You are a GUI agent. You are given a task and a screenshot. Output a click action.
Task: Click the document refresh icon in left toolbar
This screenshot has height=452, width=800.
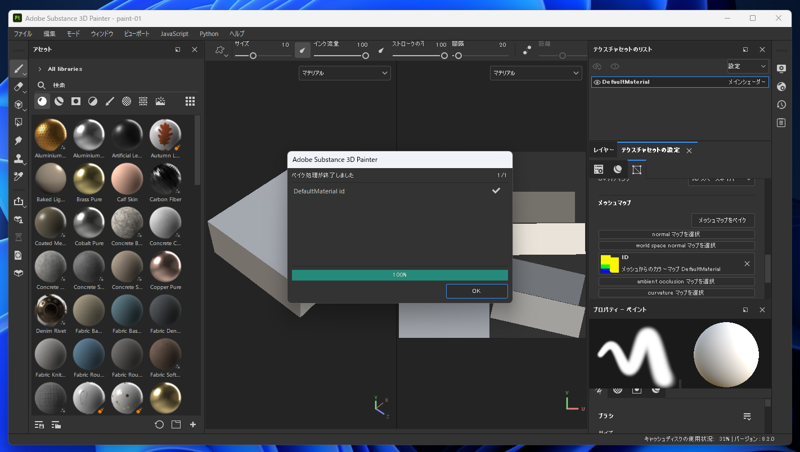[18, 255]
